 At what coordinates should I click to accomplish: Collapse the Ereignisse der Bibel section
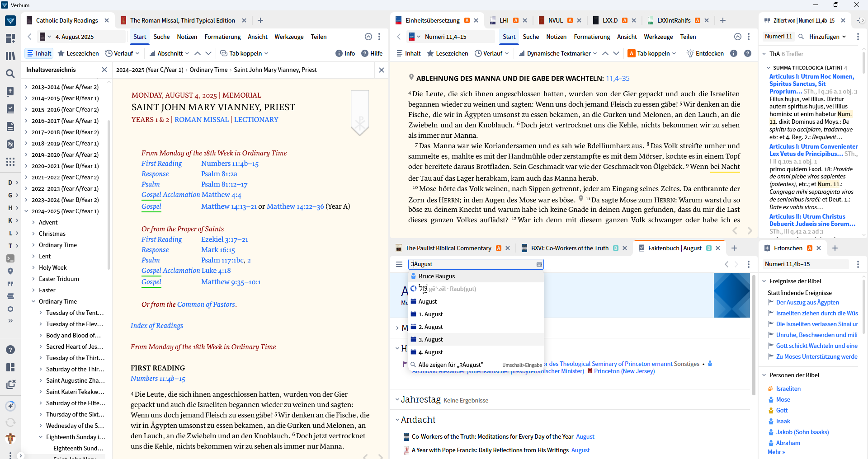pyautogui.click(x=764, y=281)
